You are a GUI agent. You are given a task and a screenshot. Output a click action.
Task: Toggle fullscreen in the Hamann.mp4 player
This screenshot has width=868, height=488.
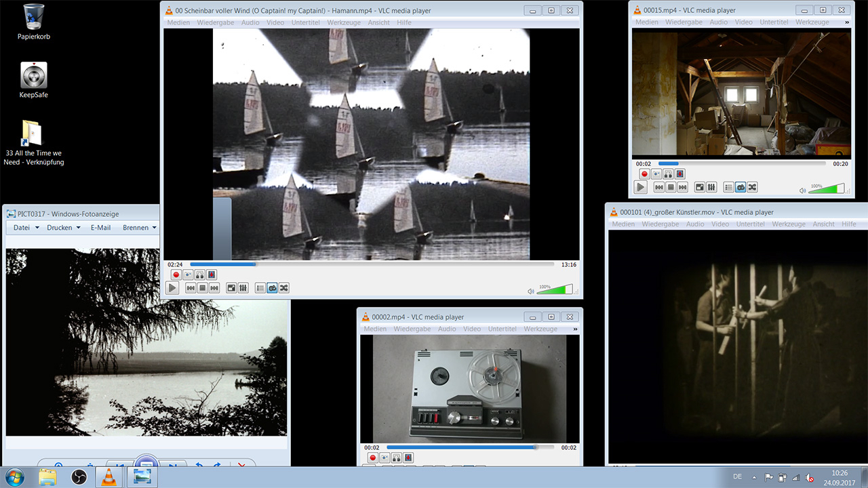click(231, 288)
